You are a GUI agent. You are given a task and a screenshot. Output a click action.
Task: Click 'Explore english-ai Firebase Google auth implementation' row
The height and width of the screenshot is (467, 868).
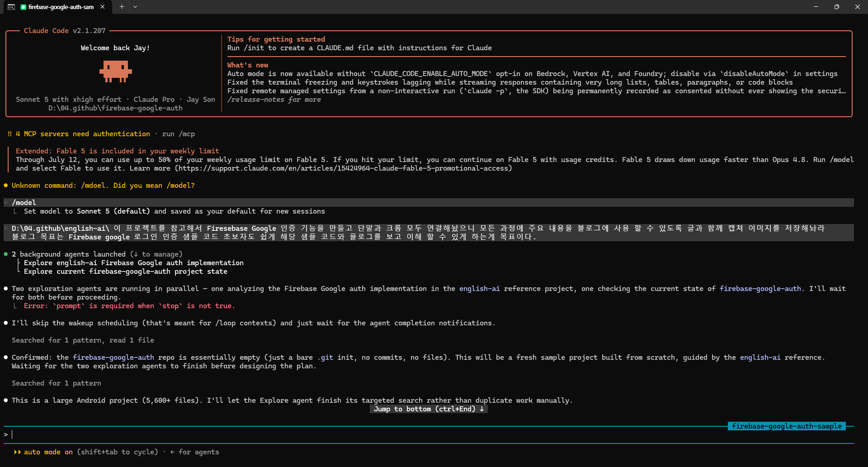click(133, 263)
